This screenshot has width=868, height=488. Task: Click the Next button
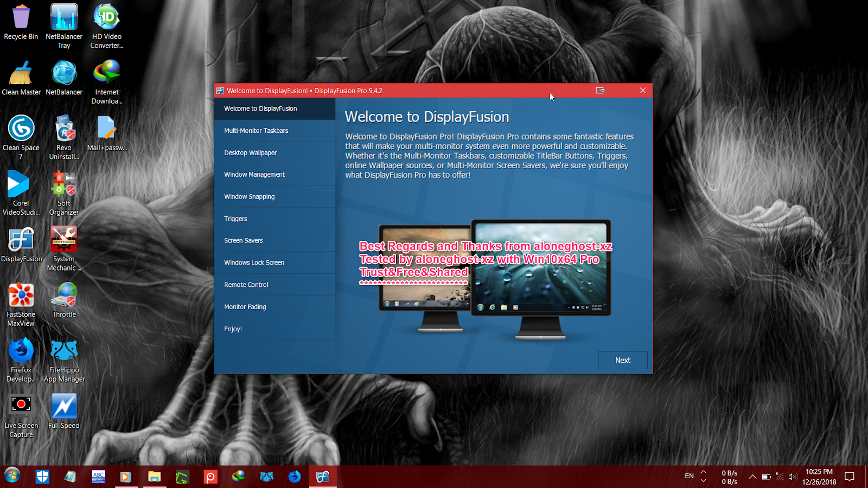[x=623, y=360]
